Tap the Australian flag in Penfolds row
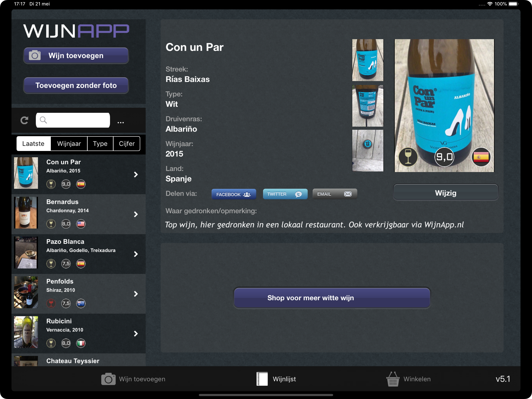This screenshot has height=399, width=532. point(81,303)
